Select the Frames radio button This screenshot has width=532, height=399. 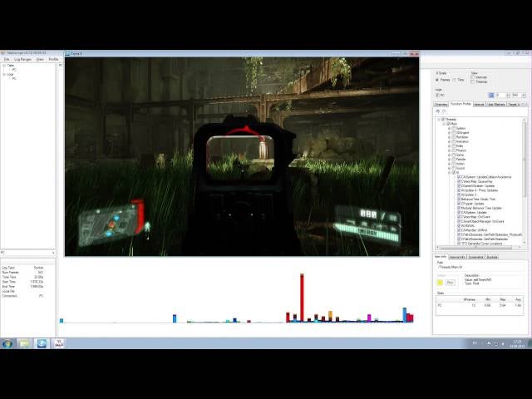coord(438,80)
